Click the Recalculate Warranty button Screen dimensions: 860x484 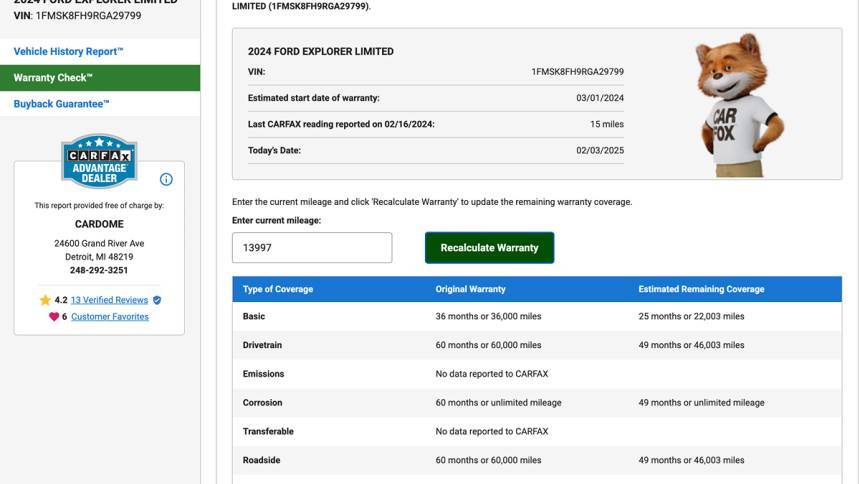(x=489, y=247)
